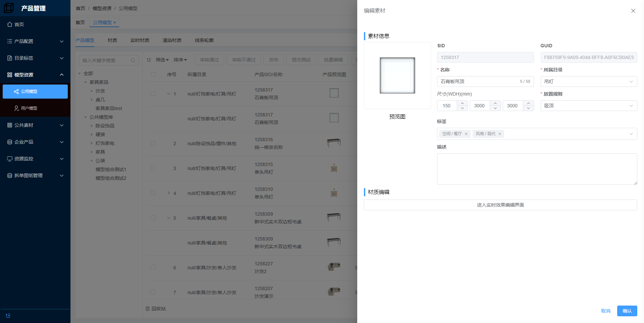This screenshot has height=323, width=644.
Task: Open the 排序 sort dropdown
Action: [180, 60]
